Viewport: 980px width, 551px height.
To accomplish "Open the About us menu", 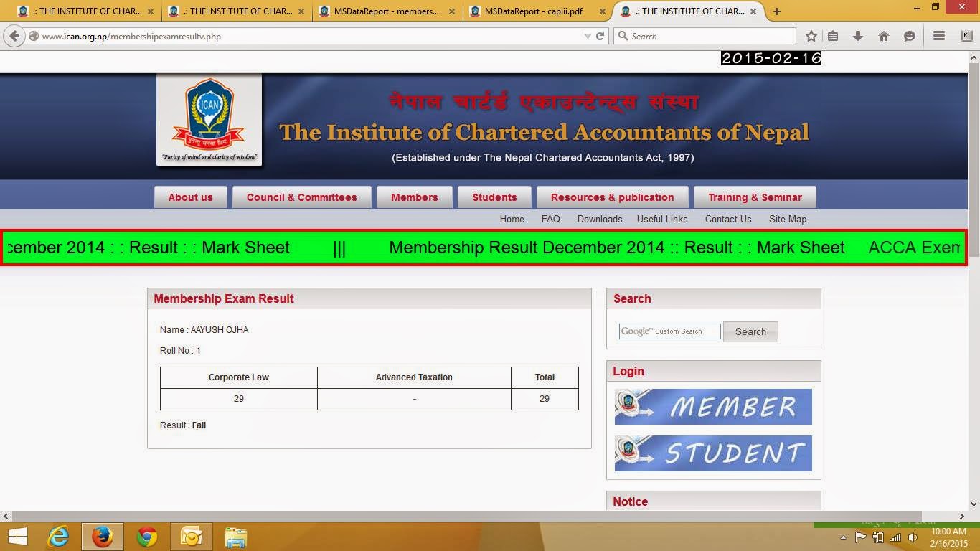I will (x=190, y=197).
